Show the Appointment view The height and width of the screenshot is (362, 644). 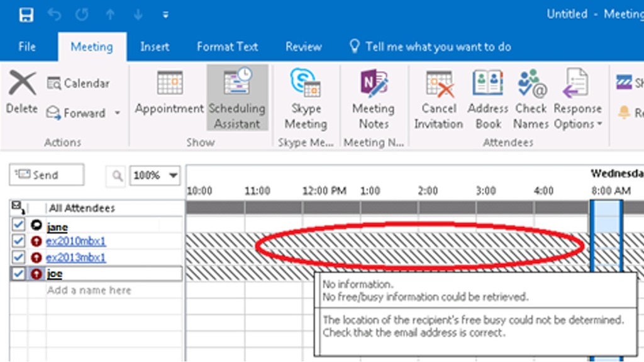point(169,93)
